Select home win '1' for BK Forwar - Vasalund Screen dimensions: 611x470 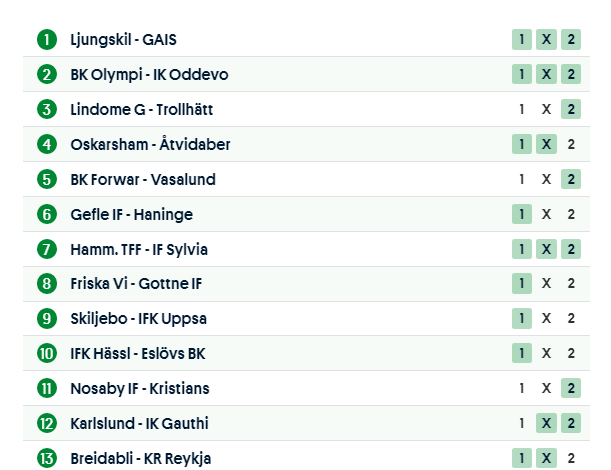click(521, 179)
